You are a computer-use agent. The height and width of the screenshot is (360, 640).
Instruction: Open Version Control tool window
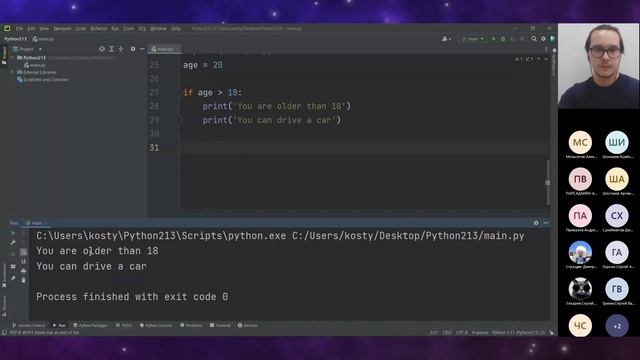point(29,325)
